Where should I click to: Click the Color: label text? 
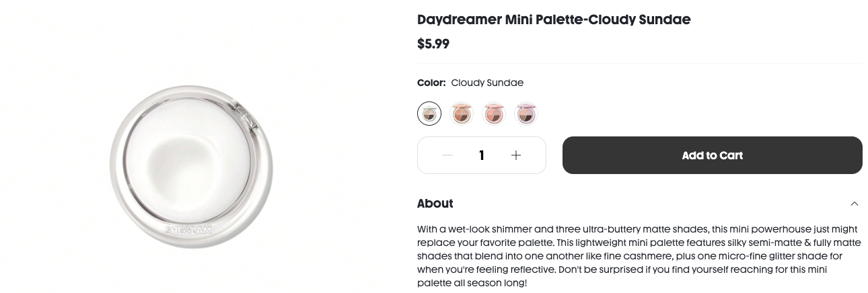(431, 83)
